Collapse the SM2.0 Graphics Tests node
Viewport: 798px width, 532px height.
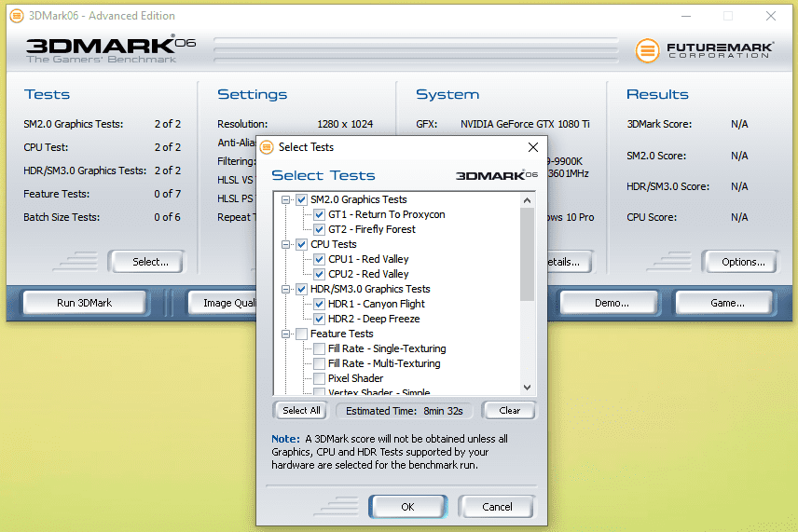286,200
